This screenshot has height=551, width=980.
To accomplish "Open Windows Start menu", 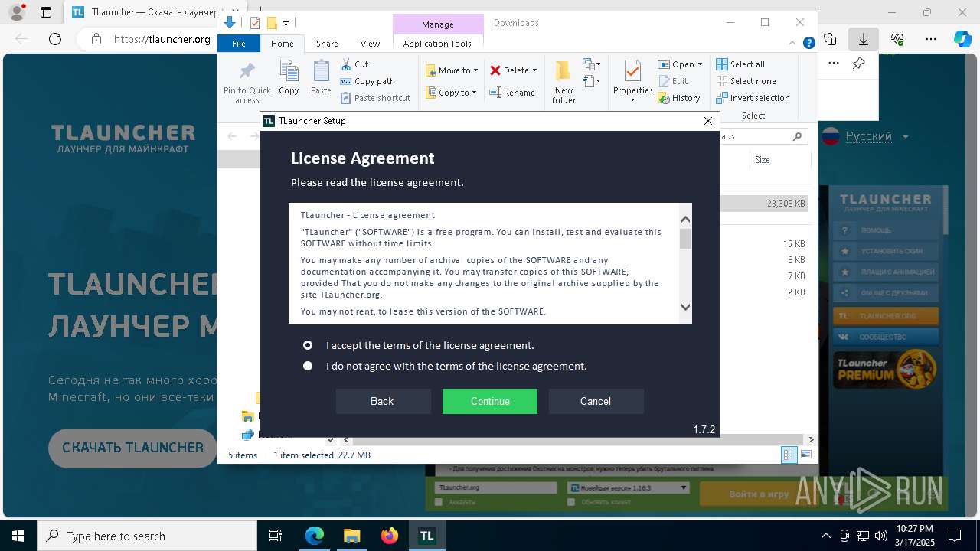I will 18,536.
